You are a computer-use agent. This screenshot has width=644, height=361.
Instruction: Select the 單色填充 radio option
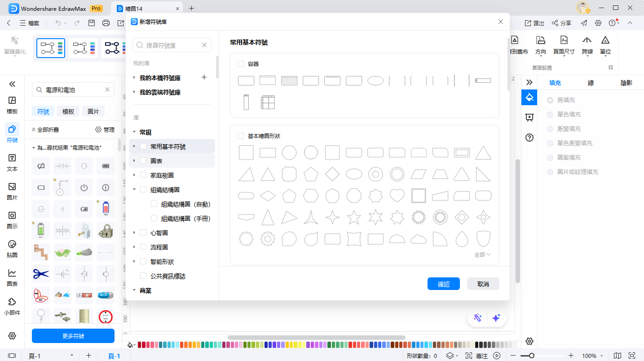coord(550,115)
